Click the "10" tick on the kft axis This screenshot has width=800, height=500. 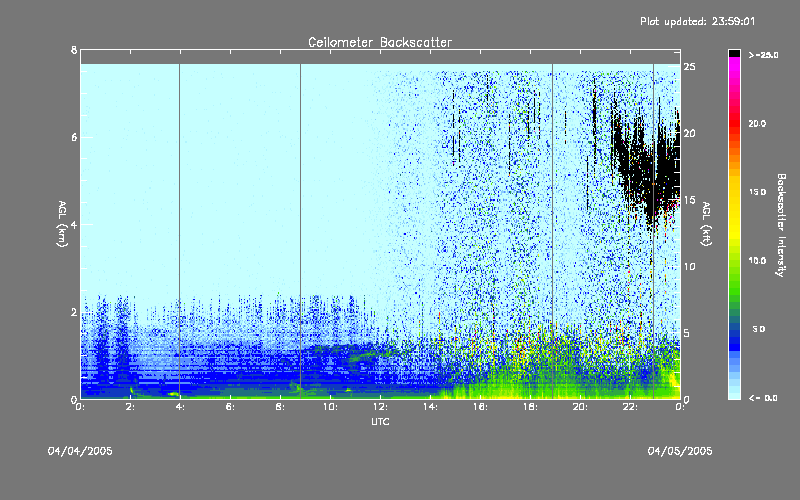point(690,266)
